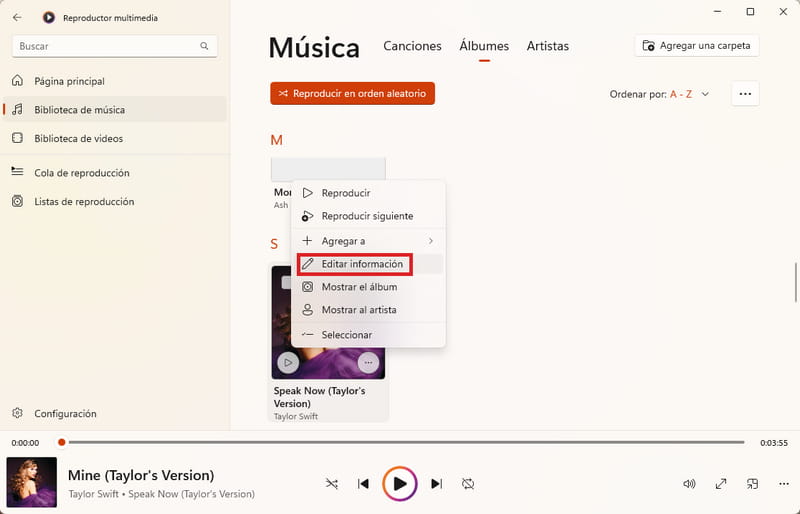Viewport: 800px width, 514px height.
Task: Skip to next track
Action: pyautogui.click(x=436, y=483)
